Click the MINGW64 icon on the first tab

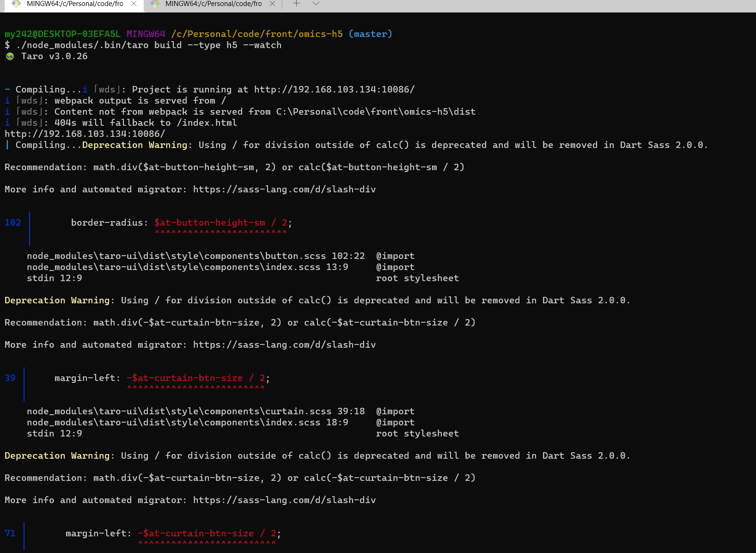click(17, 5)
